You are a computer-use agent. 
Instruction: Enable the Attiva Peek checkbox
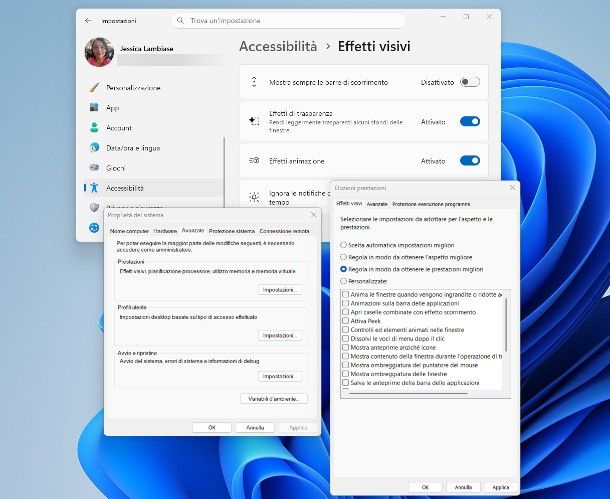pyautogui.click(x=345, y=321)
